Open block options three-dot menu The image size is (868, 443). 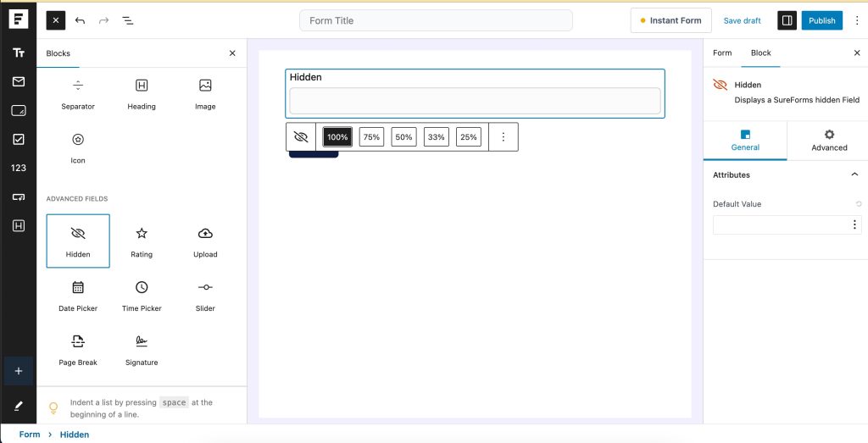click(504, 137)
